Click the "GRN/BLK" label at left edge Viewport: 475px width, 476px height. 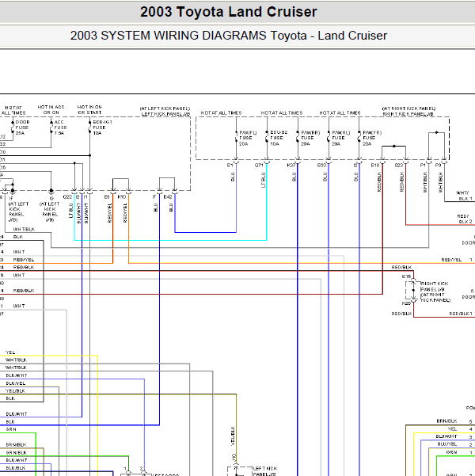click(x=17, y=452)
